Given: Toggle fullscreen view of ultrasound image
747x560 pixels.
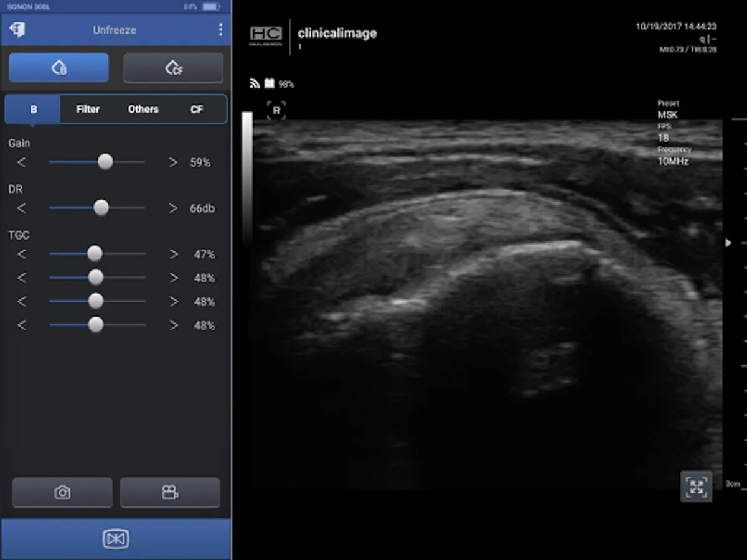Looking at the screenshot, I should click(x=696, y=487).
